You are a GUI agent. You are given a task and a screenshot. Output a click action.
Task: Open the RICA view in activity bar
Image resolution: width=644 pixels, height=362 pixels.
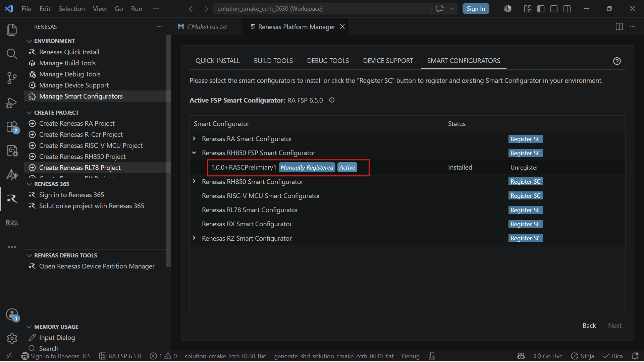coord(12,223)
